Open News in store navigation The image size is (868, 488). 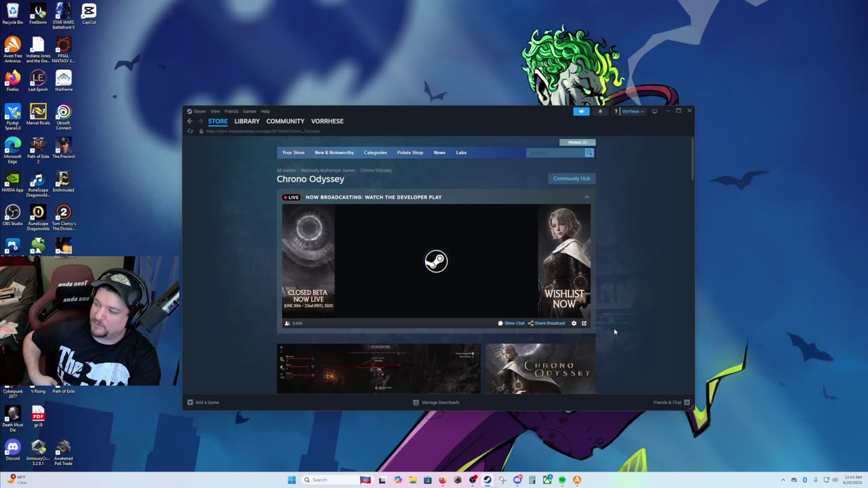(439, 152)
